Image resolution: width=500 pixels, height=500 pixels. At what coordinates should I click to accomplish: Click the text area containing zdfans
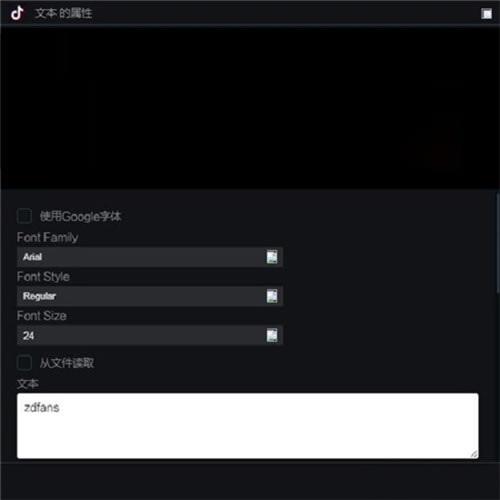click(248, 426)
